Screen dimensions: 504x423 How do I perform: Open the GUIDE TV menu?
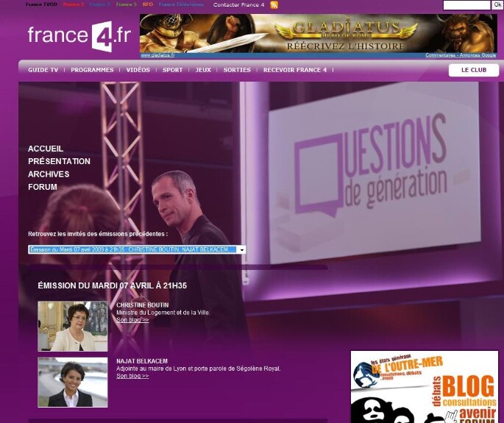(43, 70)
